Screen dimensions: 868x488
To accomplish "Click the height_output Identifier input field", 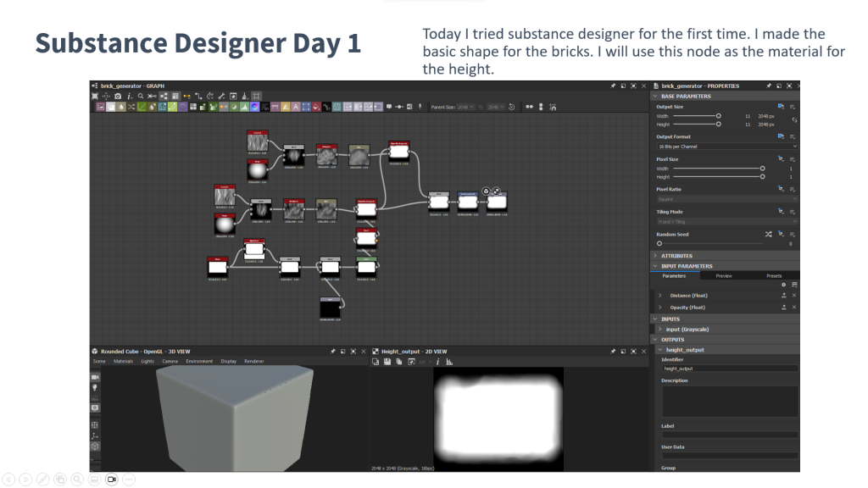I will coord(730,369).
